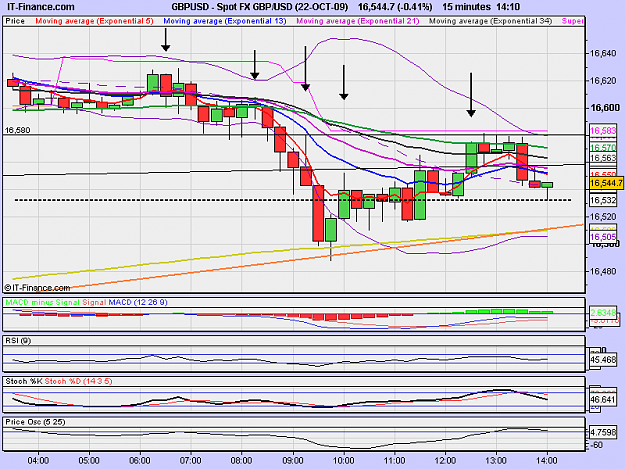
Task: Click the purple 16,505 price tag
Action: [603, 237]
